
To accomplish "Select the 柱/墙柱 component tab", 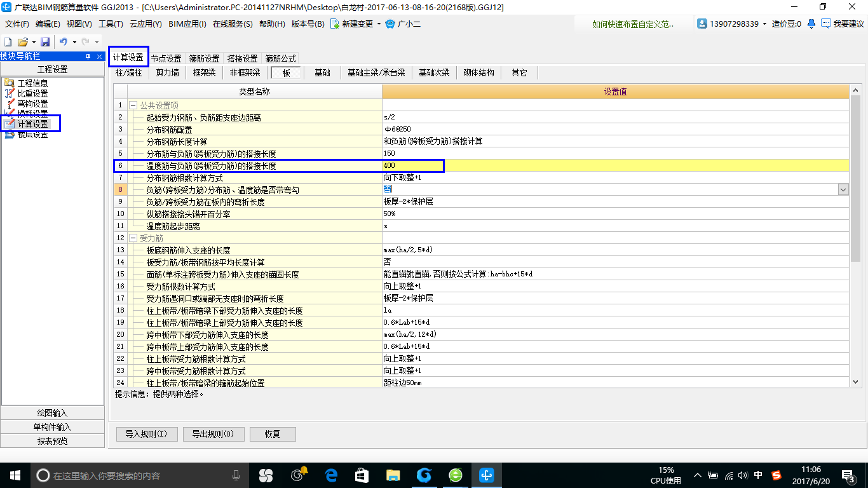I will 128,72.
